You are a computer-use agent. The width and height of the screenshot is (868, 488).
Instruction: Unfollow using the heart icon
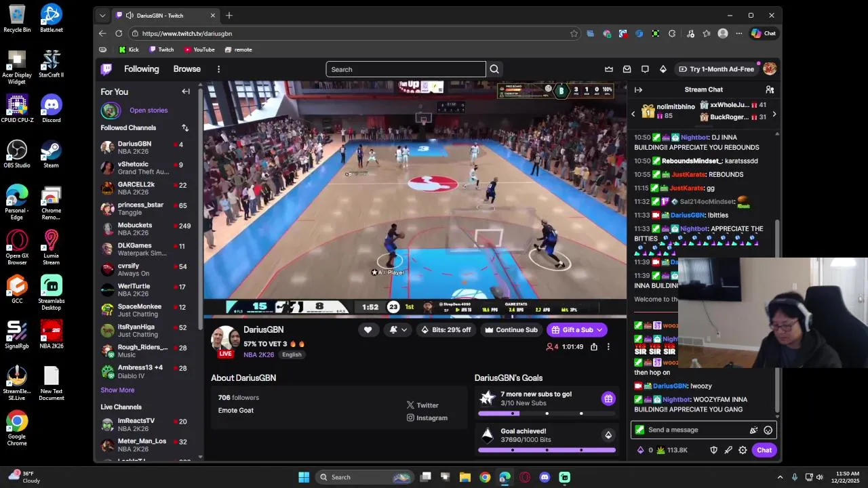(x=368, y=330)
